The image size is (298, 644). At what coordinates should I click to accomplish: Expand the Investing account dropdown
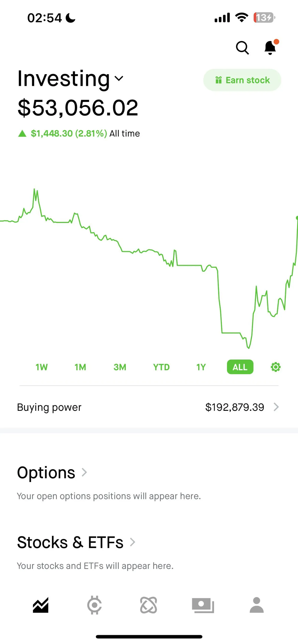tap(119, 78)
